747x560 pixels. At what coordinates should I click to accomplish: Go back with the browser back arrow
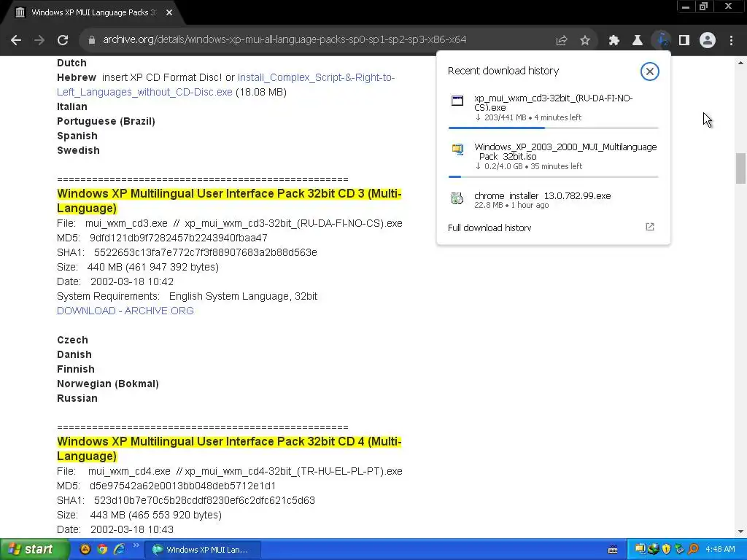(x=16, y=40)
